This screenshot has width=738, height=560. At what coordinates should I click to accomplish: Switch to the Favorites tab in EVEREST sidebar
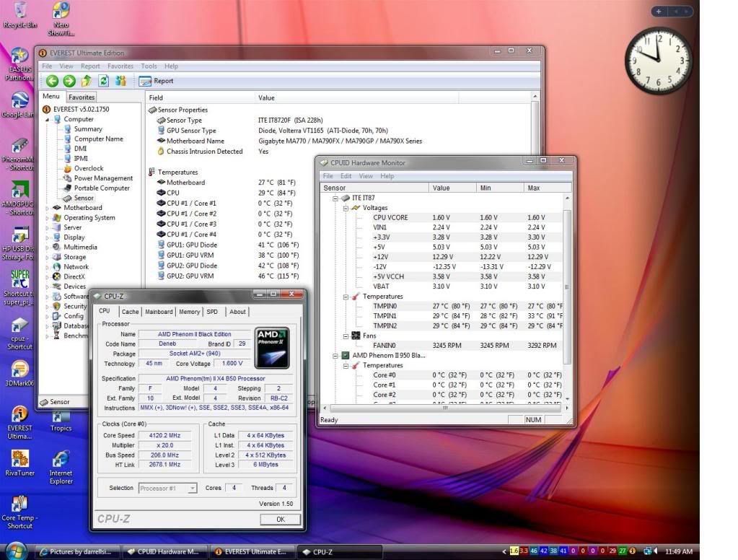[82, 97]
